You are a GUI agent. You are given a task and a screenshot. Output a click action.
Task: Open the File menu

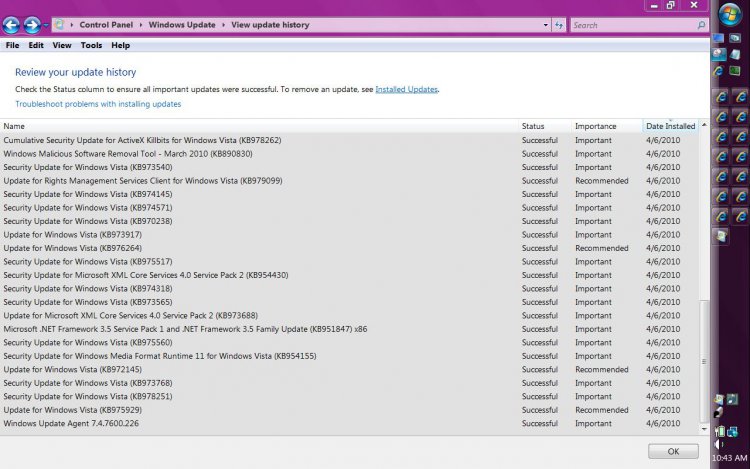[12, 45]
